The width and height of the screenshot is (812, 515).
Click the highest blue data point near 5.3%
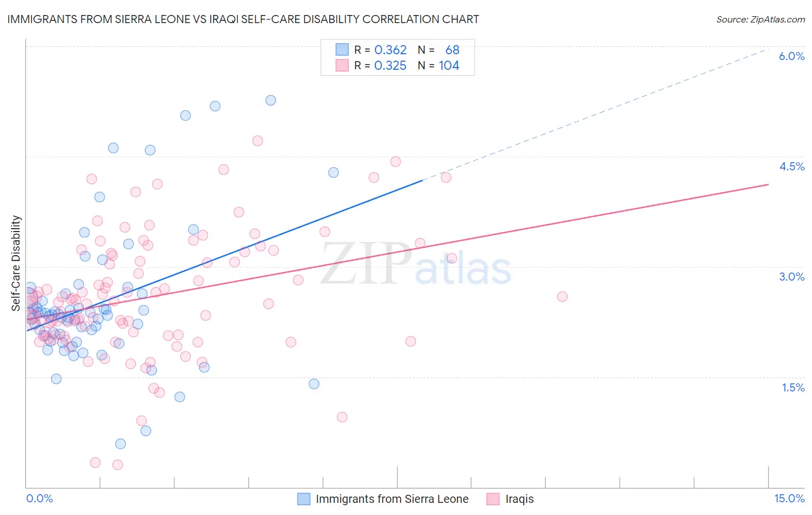click(x=270, y=100)
